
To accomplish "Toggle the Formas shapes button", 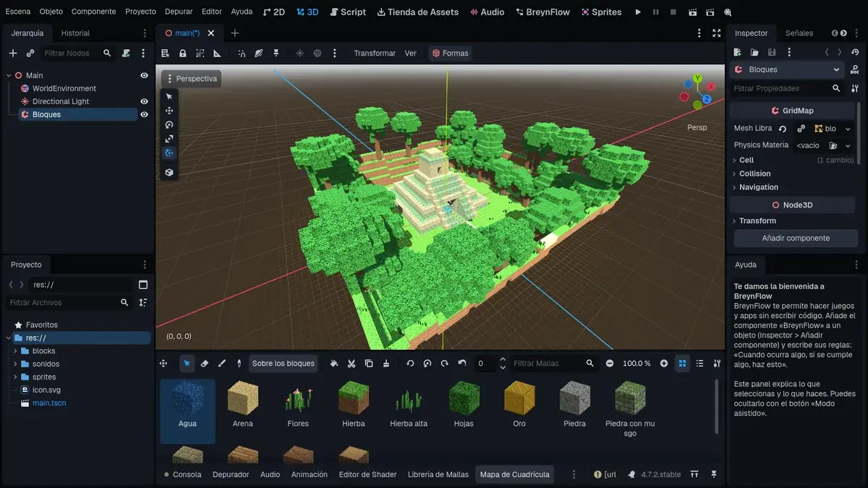I will point(449,53).
